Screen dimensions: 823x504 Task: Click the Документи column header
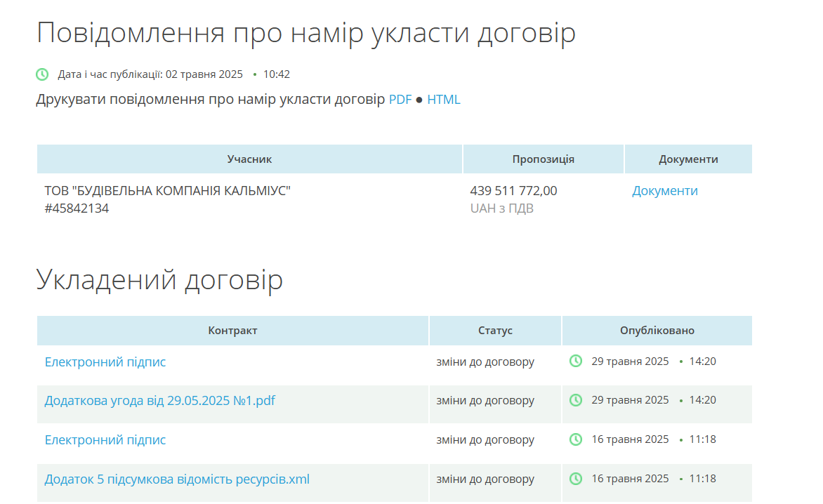tap(688, 159)
